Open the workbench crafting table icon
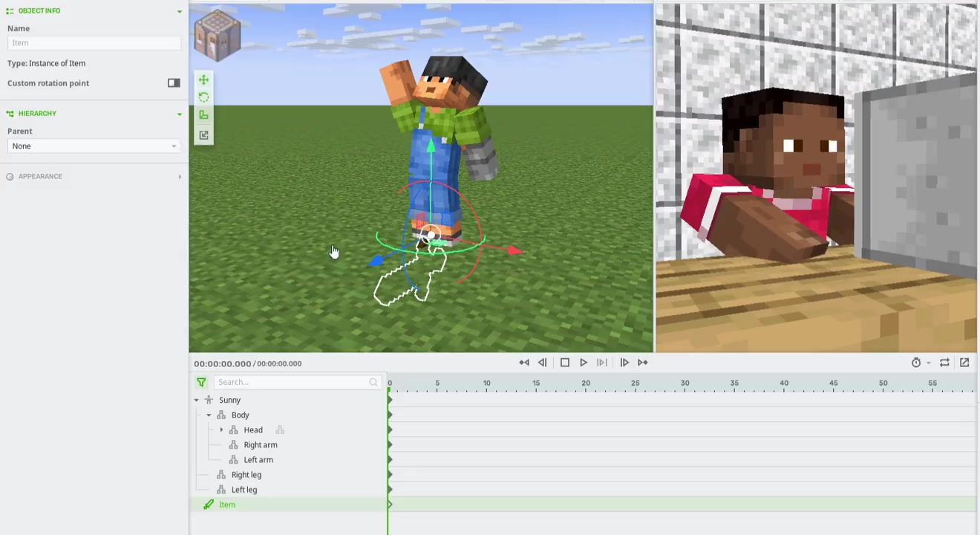The height and width of the screenshot is (535, 980). point(218,35)
